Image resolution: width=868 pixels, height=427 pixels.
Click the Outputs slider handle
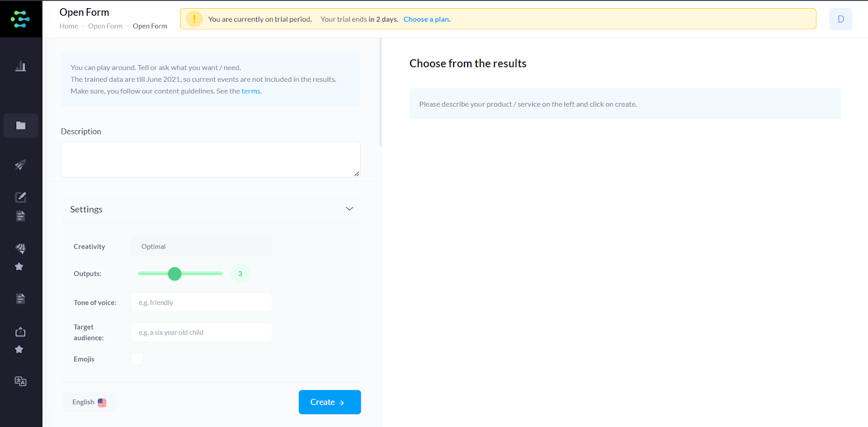pos(175,274)
